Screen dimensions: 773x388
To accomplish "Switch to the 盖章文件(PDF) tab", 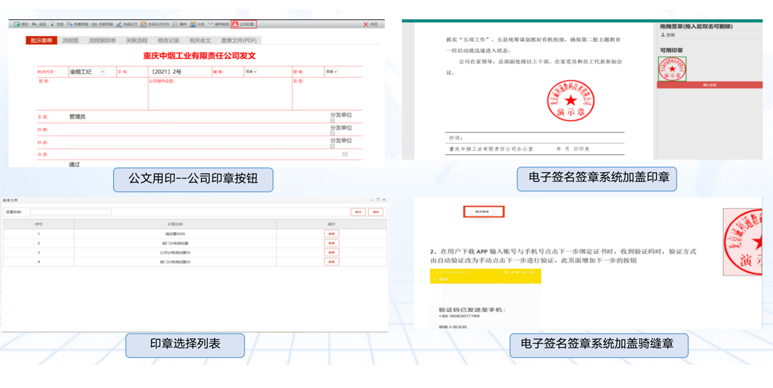I will 239,40.
